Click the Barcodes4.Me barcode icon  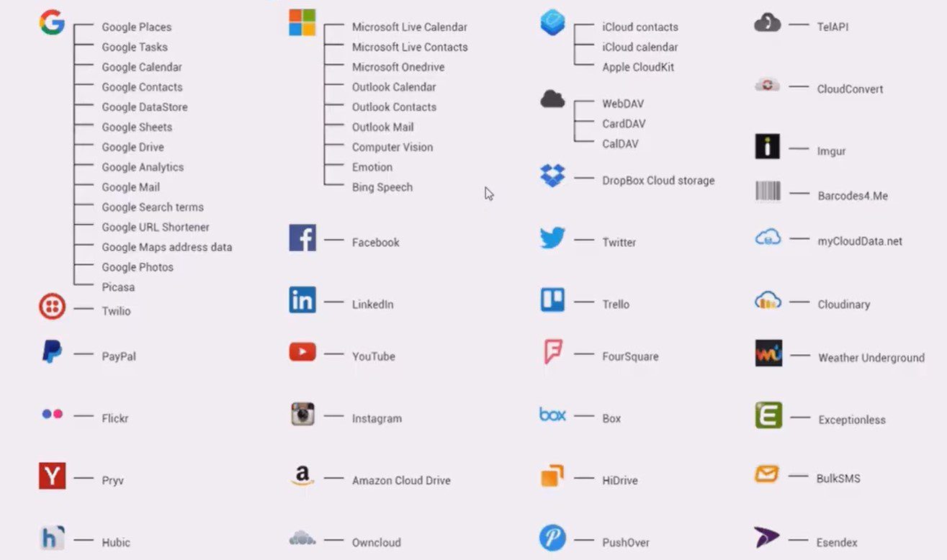(768, 191)
